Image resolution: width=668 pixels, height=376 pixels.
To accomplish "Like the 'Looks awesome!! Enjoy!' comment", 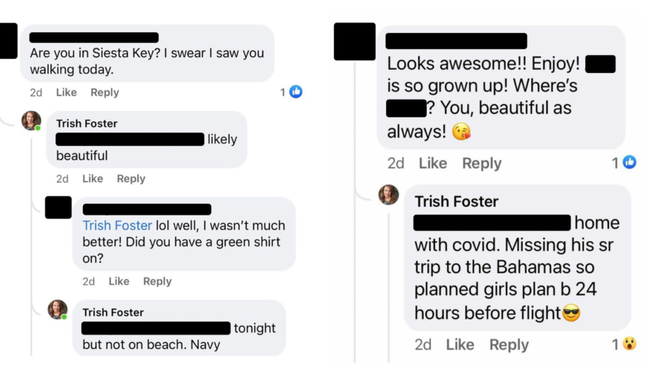I will click(x=433, y=163).
